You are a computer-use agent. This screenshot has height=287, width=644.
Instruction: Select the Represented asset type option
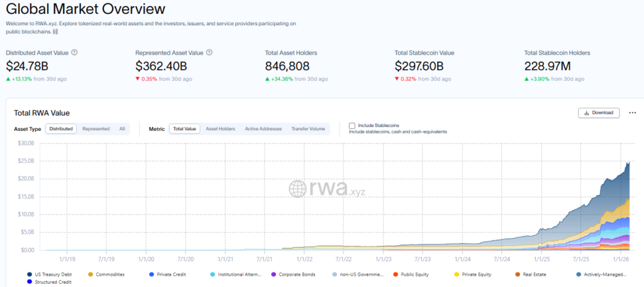[x=96, y=129]
